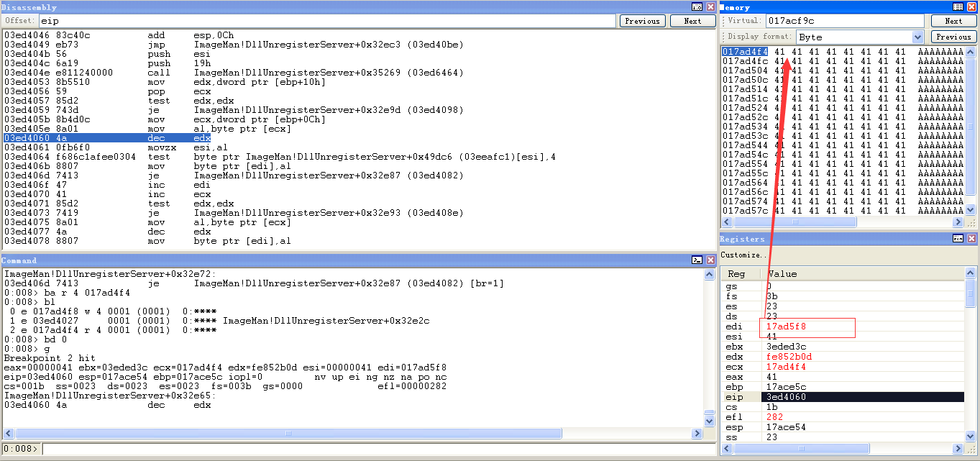The image size is (980, 461).
Task: Close the Command panel
Action: (710, 260)
